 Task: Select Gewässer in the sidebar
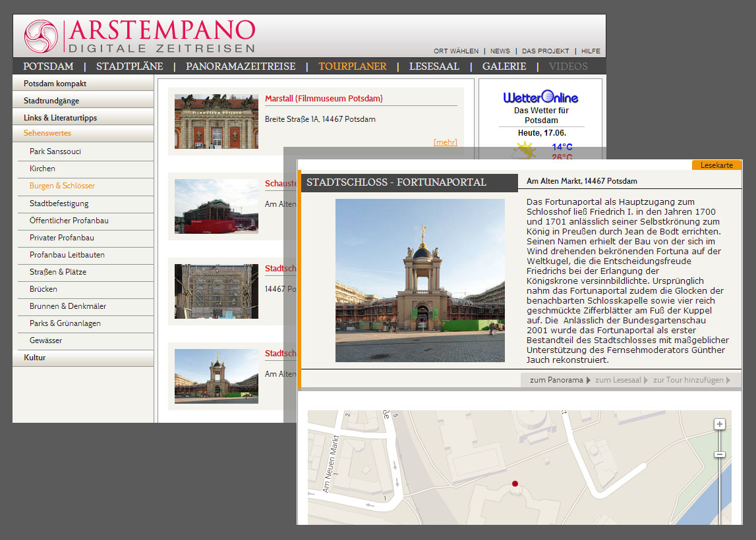pos(85,340)
